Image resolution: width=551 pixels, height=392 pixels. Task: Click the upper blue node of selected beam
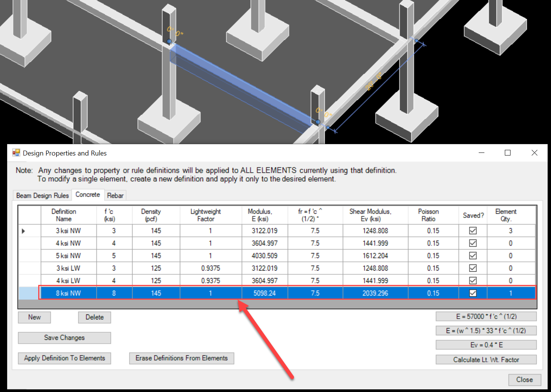(x=169, y=41)
